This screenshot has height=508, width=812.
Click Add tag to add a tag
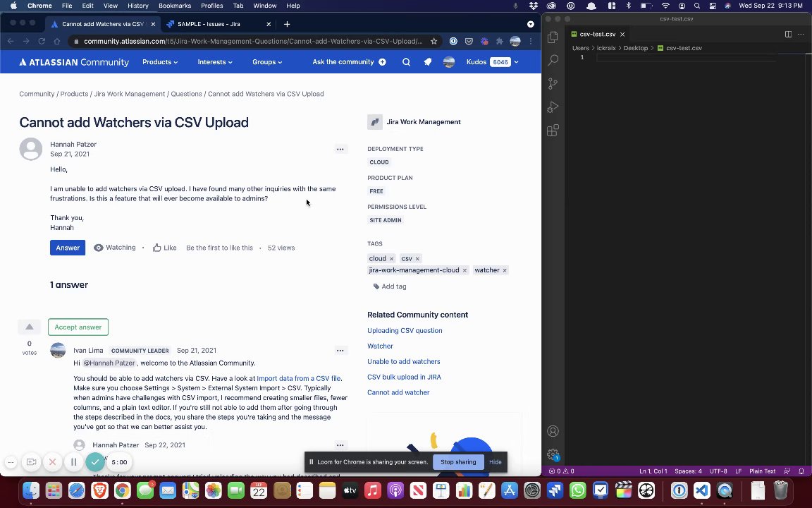(x=389, y=286)
